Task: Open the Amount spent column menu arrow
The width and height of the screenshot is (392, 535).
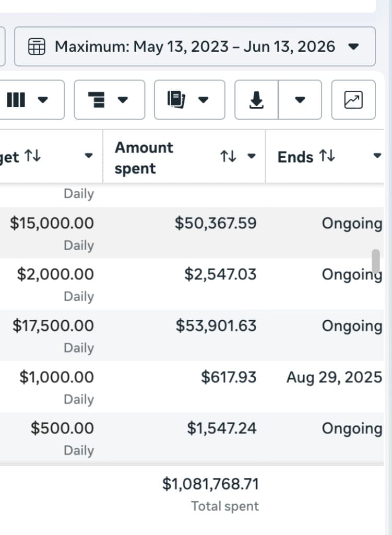Action: [252, 156]
